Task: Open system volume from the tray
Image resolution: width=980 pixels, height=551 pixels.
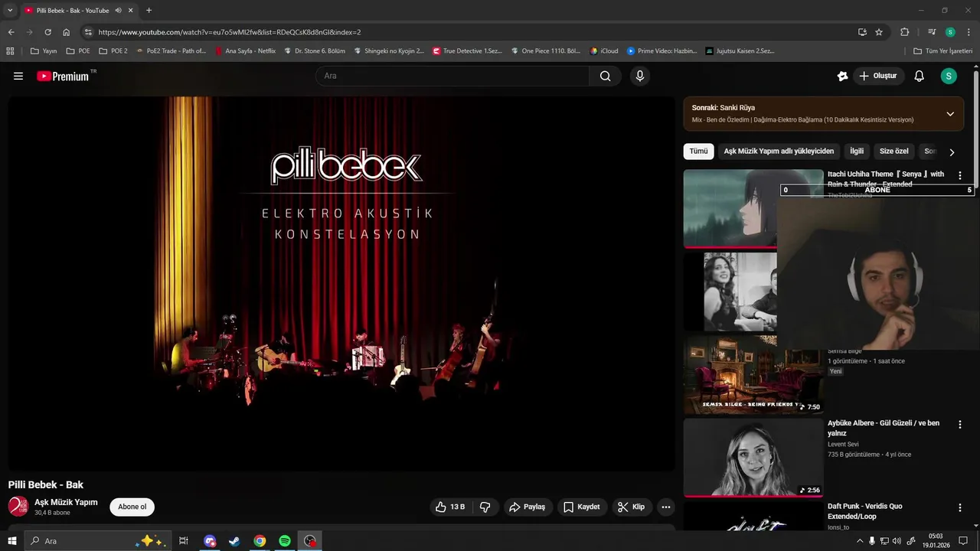Action: pos(897,541)
